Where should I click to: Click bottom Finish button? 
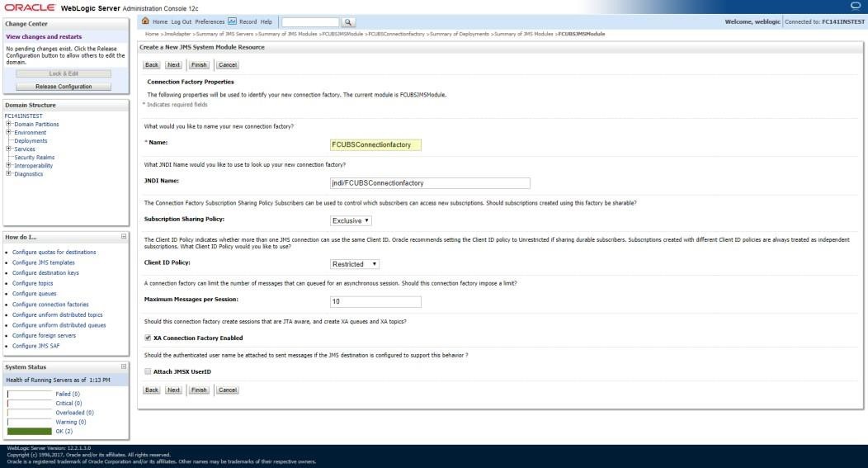point(199,390)
